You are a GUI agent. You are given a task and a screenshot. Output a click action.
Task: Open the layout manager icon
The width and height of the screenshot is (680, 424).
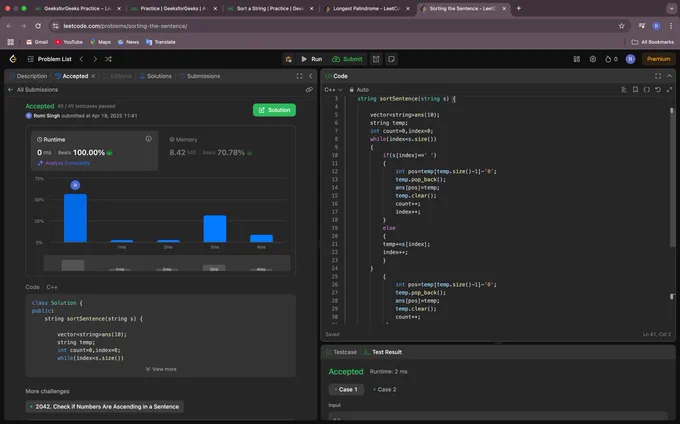(x=576, y=59)
